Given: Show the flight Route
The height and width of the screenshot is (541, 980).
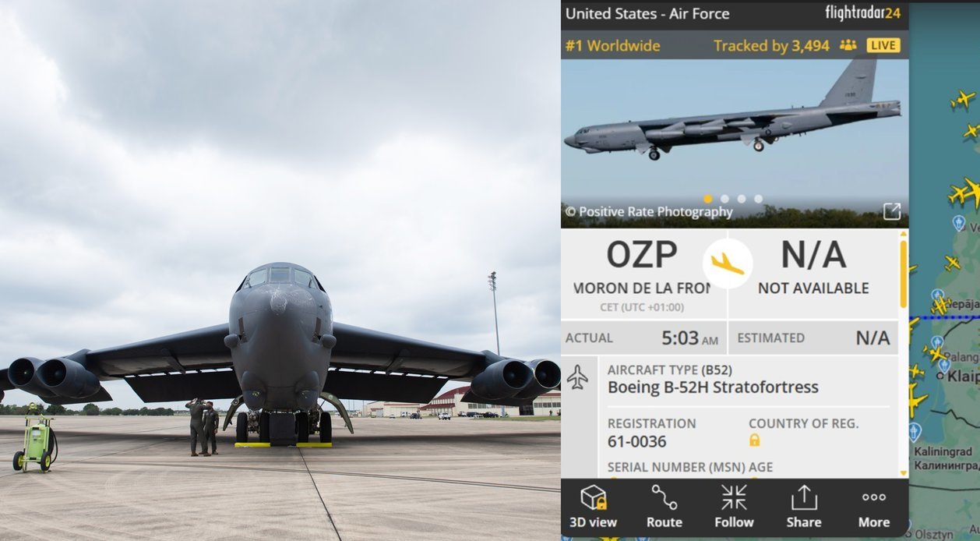Looking at the screenshot, I should (x=664, y=507).
